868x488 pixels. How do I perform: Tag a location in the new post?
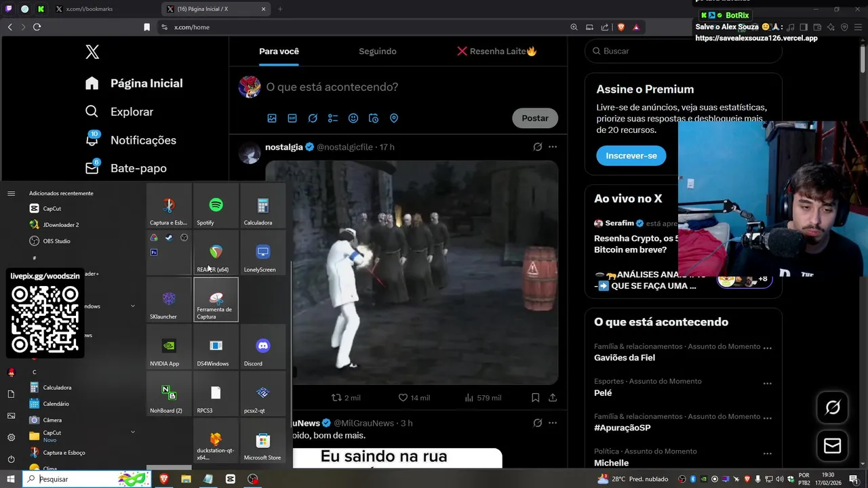coord(394,118)
